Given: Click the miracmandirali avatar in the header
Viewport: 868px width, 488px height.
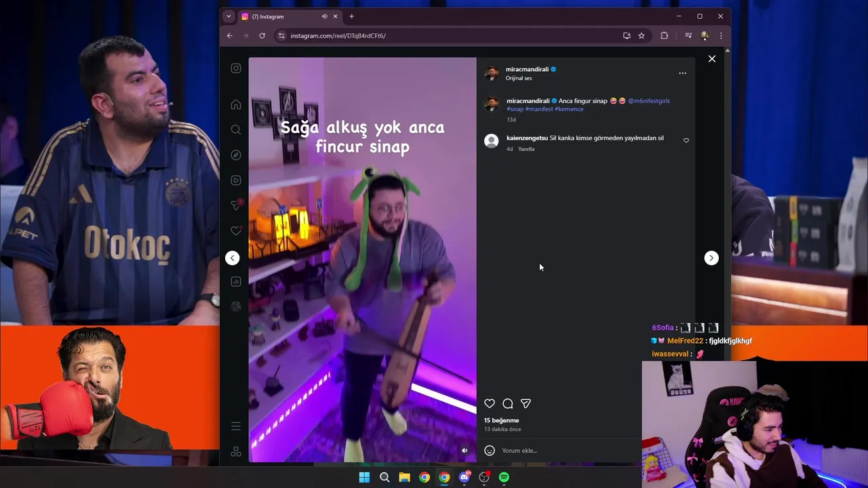Looking at the screenshot, I should (x=492, y=73).
